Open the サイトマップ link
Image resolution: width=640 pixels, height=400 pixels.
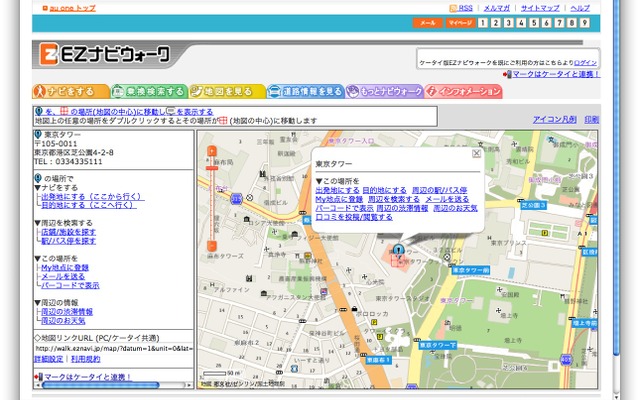pos(540,8)
